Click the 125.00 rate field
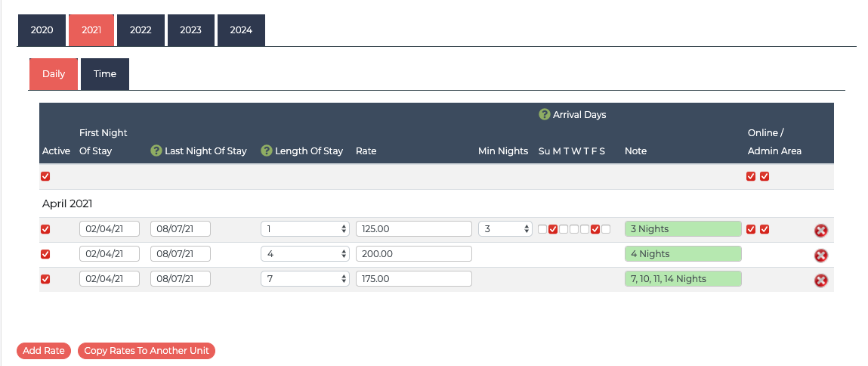868x366 pixels. coord(414,229)
